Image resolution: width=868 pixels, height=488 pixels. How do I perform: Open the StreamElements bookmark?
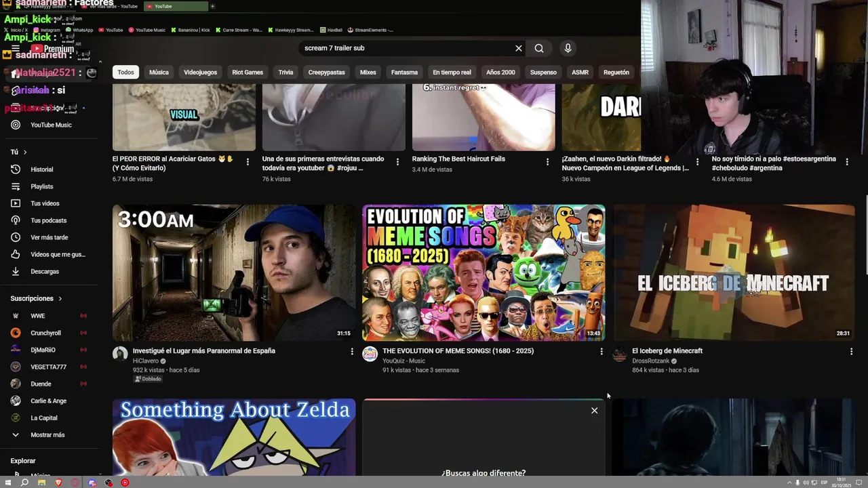[370, 30]
